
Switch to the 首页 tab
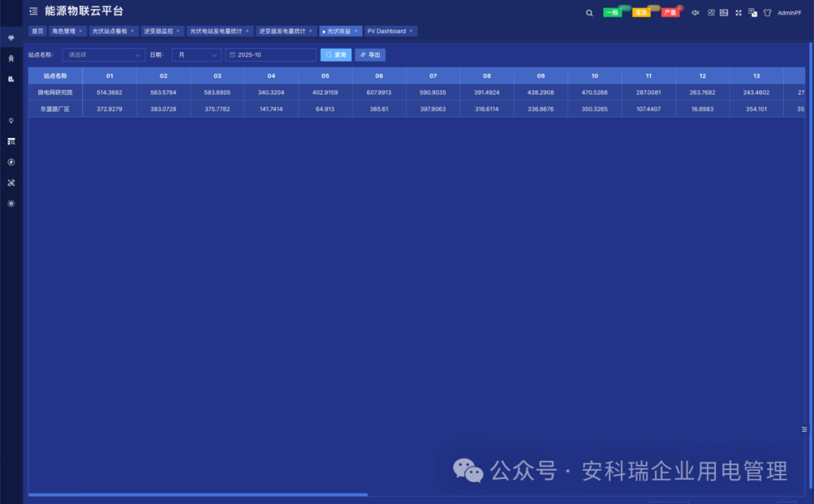coord(38,31)
